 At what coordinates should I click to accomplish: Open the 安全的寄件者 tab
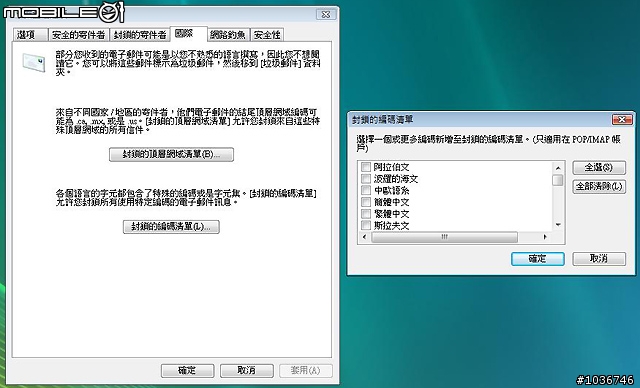(78, 35)
